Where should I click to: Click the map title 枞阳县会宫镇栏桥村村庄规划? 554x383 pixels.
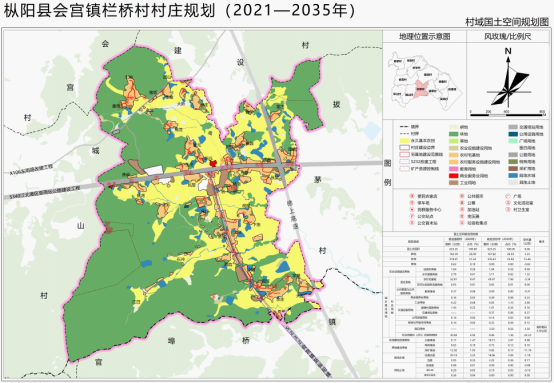[110, 11]
